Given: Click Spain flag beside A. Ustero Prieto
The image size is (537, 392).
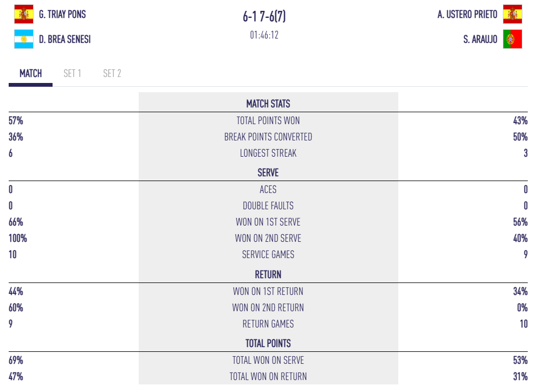Looking at the screenshot, I should coord(512,14).
